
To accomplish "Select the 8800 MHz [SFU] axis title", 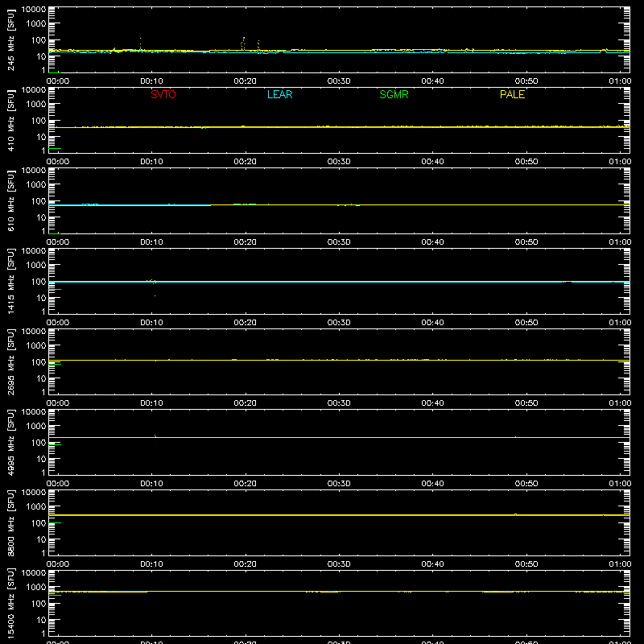I will pos(11,522).
